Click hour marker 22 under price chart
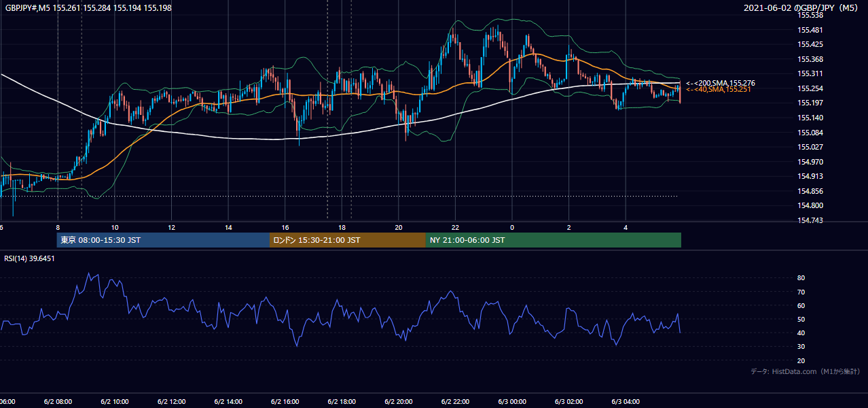Image resolution: width=868 pixels, height=408 pixels. pyautogui.click(x=455, y=228)
